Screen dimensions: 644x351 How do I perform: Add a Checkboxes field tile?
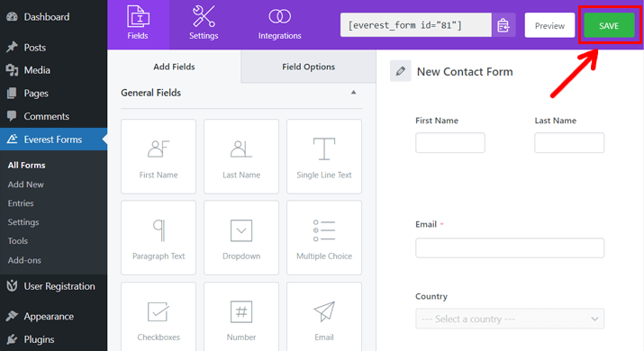[159, 317]
